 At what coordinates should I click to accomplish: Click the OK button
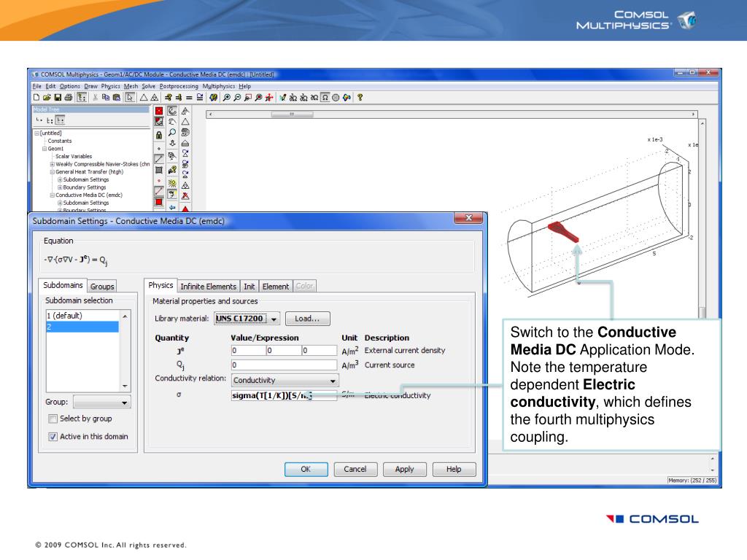306,469
